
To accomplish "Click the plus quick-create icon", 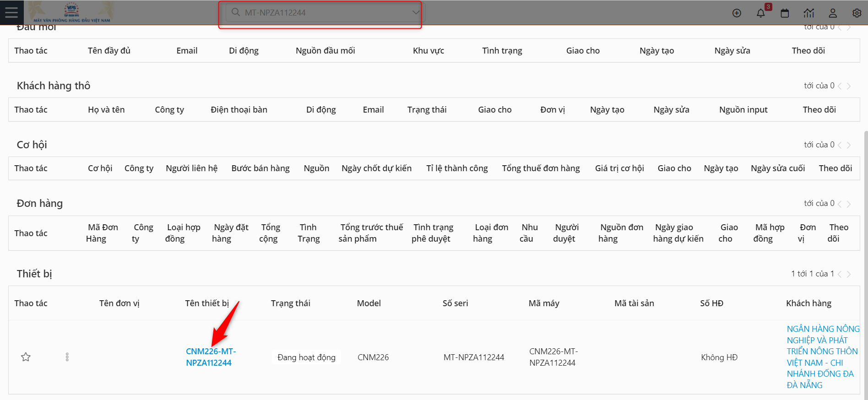I will pos(737,13).
